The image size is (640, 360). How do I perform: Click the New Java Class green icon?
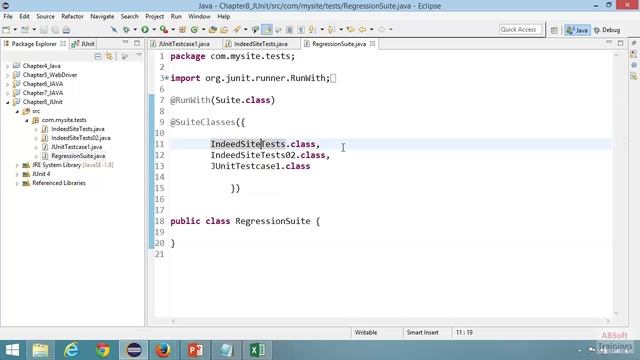[194, 30]
